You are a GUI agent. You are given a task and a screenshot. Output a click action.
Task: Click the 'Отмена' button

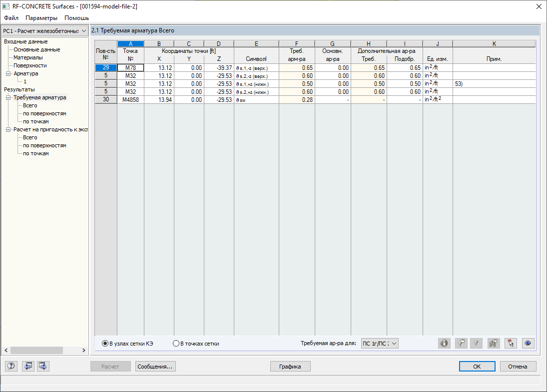[x=518, y=367]
